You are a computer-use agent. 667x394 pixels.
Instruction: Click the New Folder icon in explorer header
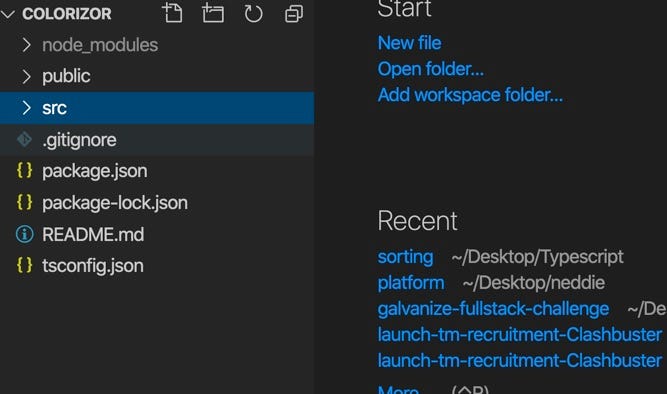(213, 13)
